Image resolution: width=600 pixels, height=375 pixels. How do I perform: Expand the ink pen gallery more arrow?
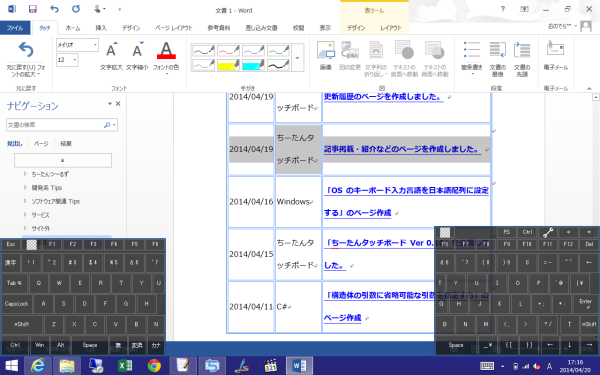click(298, 58)
